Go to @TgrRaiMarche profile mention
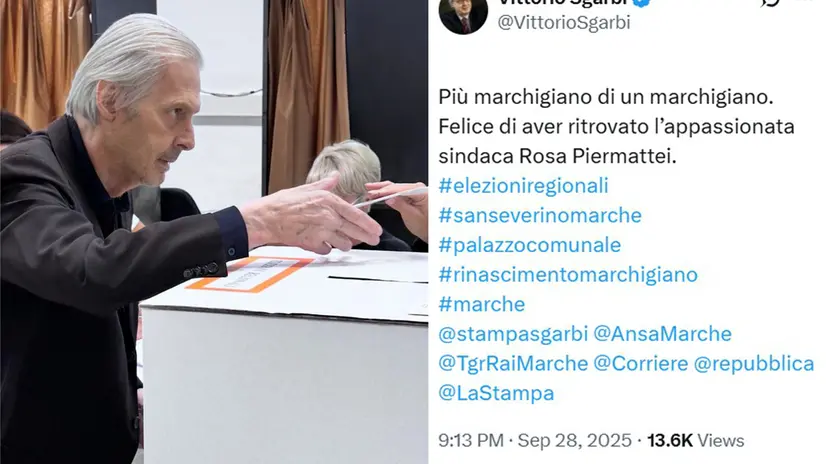 513,363
